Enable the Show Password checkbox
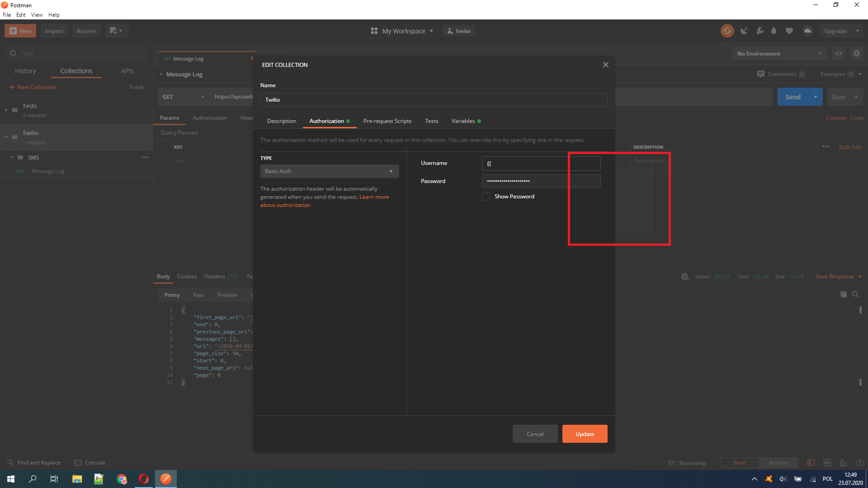The image size is (868, 488). click(486, 196)
